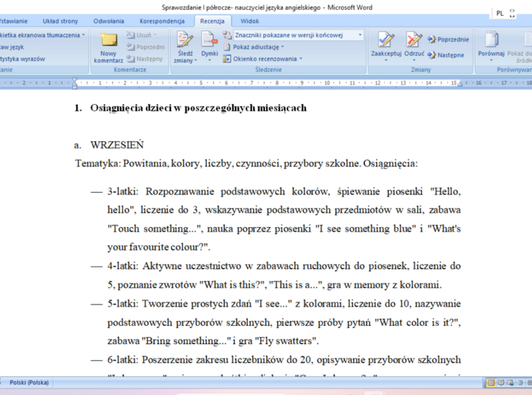Click the first-line indent marker on ruler
Viewport: 532px width, 395px height.
point(74,80)
